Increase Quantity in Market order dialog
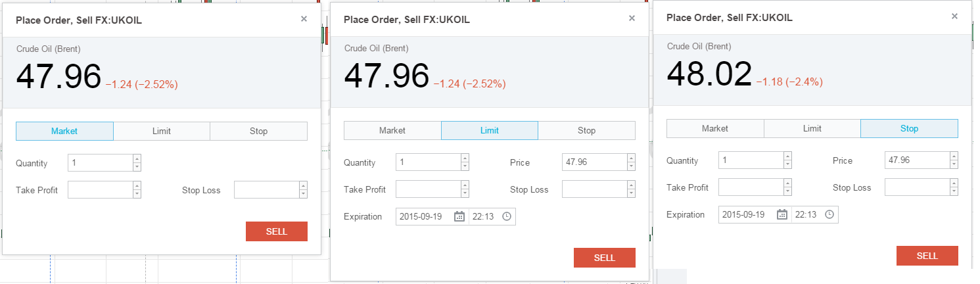 pyautogui.click(x=137, y=158)
